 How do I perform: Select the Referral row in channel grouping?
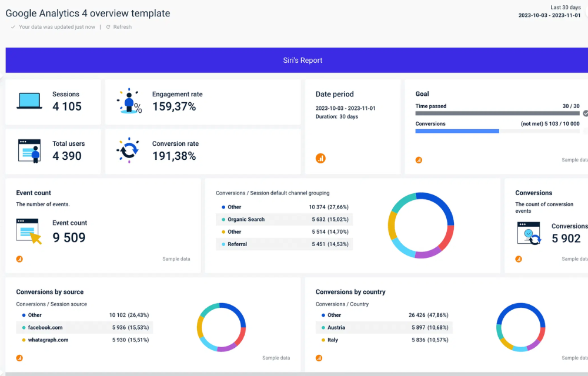click(x=284, y=244)
